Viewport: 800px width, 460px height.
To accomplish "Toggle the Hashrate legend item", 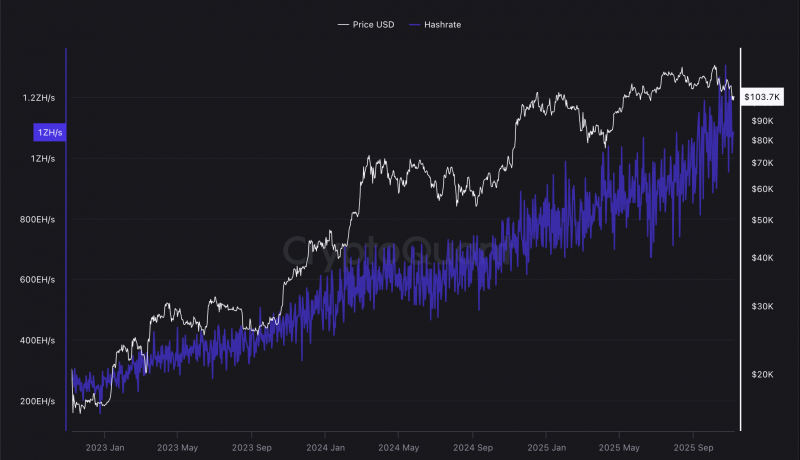I will pos(435,24).
